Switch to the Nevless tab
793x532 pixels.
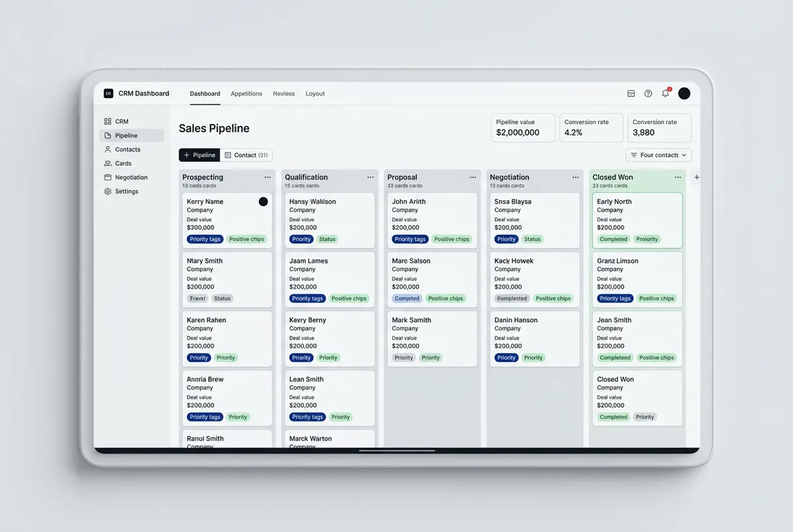click(284, 94)
